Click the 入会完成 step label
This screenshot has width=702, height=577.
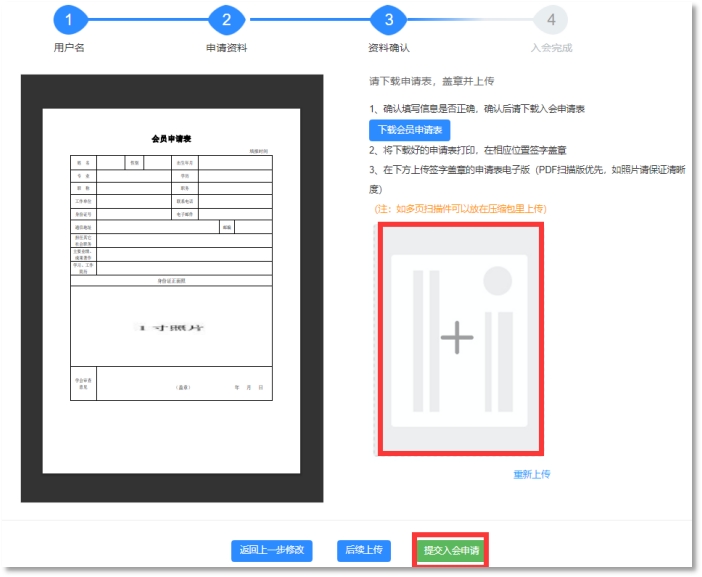click(551, 47)
